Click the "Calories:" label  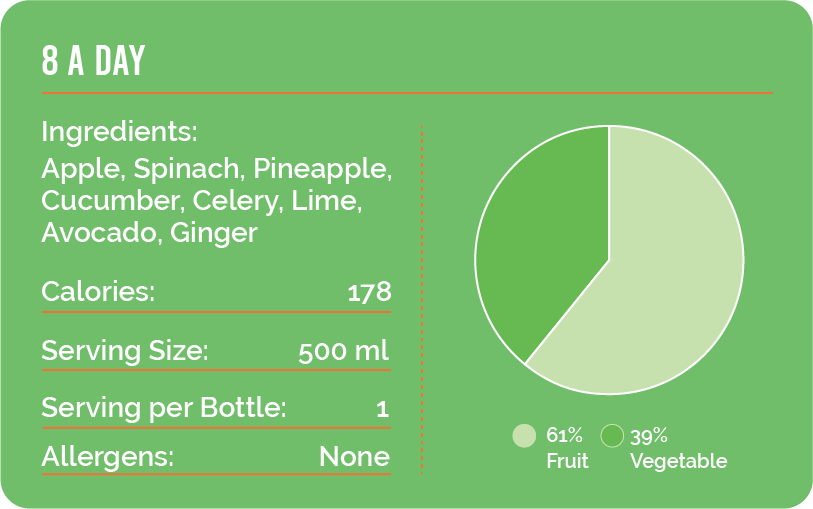98,293
